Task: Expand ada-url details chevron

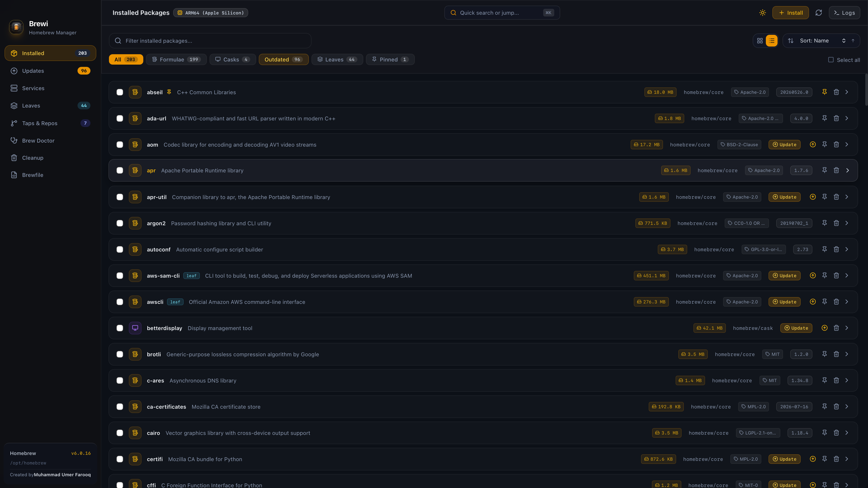Action: point(847,118)
